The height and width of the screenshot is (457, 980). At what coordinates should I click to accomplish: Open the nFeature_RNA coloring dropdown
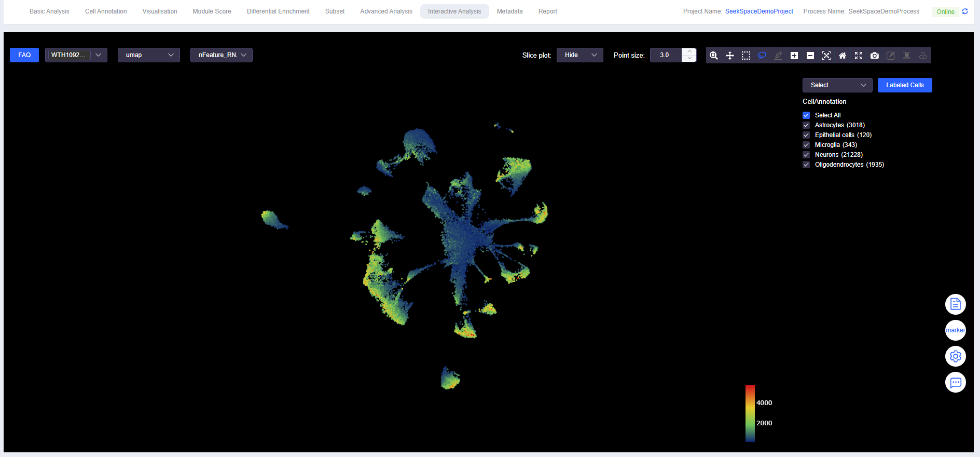click(x=222, y=55)
